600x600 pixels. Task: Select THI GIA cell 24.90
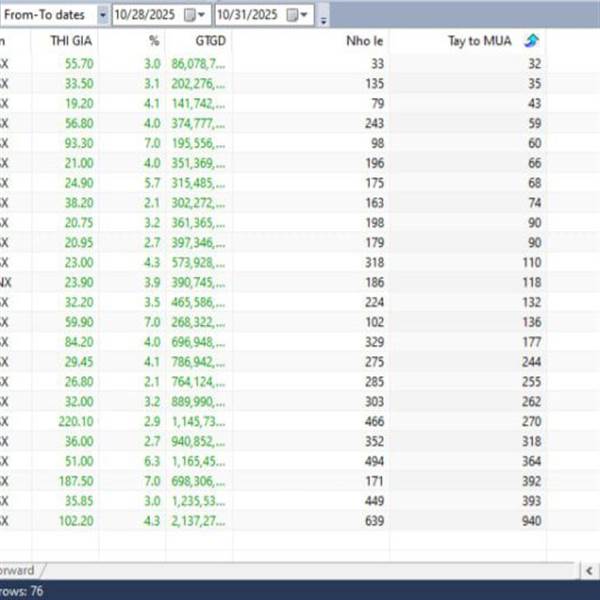pyautogui.click(x=79, y=183)
